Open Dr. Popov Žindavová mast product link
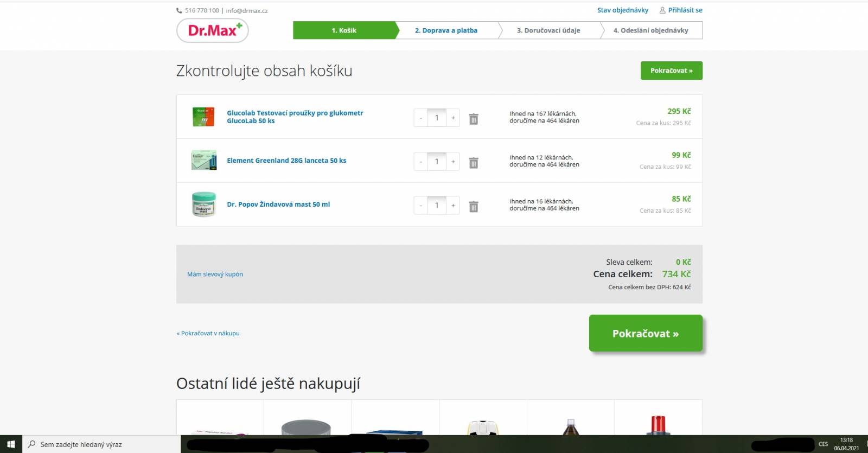The image size is (868, 453). pos(278,205)
